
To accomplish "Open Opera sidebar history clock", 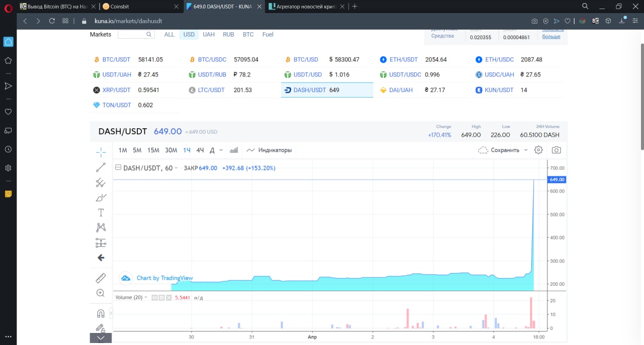I will pos(8,149).
